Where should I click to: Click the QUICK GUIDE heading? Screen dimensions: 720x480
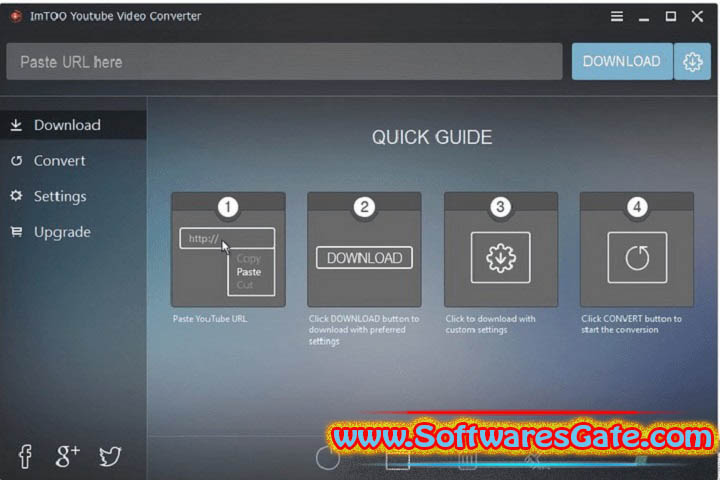tap(432, 137)
